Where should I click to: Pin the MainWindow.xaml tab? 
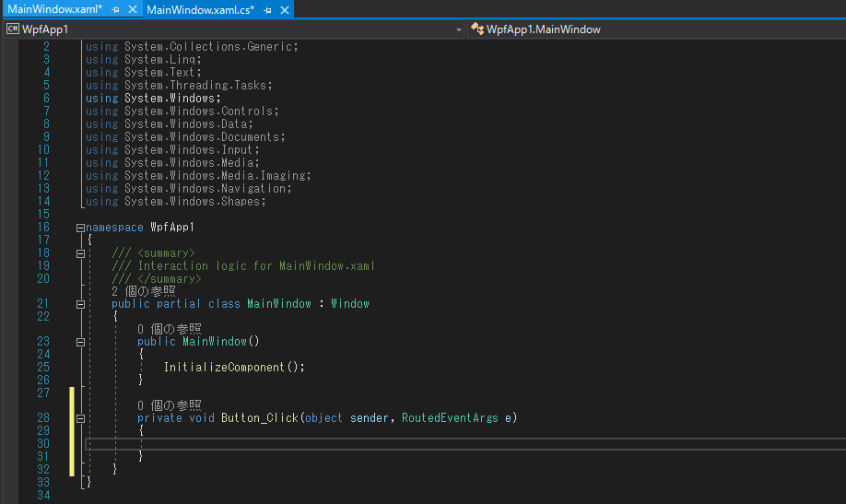115,10
